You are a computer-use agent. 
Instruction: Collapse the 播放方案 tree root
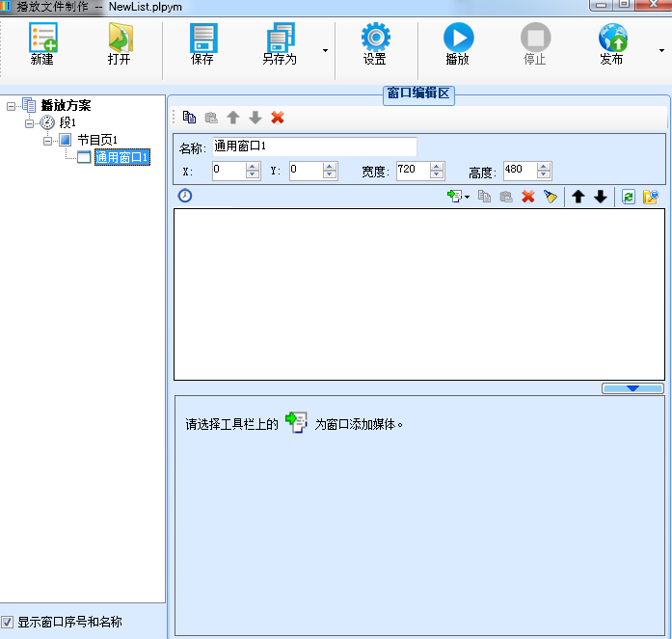11,106
